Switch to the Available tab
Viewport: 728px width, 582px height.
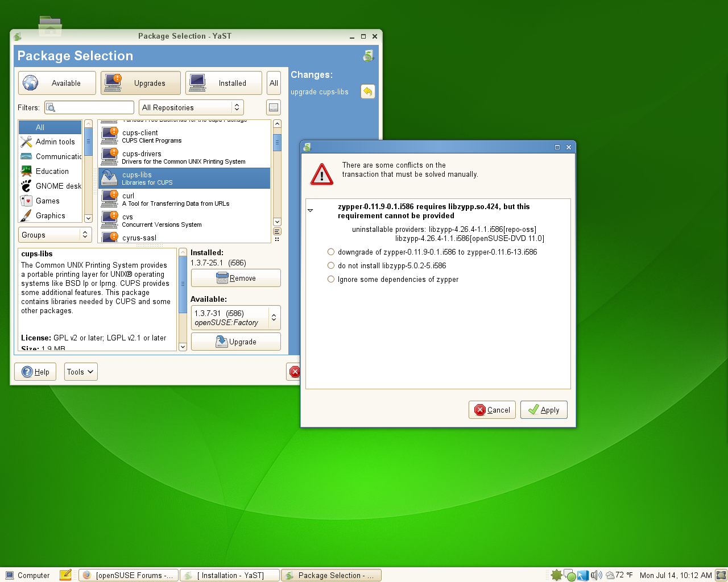(56, 83)
